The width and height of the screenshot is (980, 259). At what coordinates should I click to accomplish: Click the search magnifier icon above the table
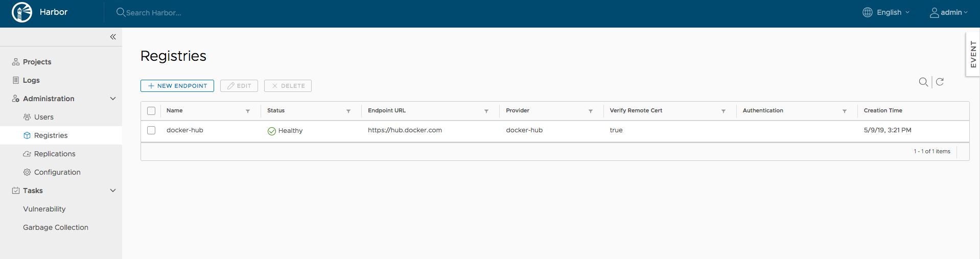[x=923, y=82]
